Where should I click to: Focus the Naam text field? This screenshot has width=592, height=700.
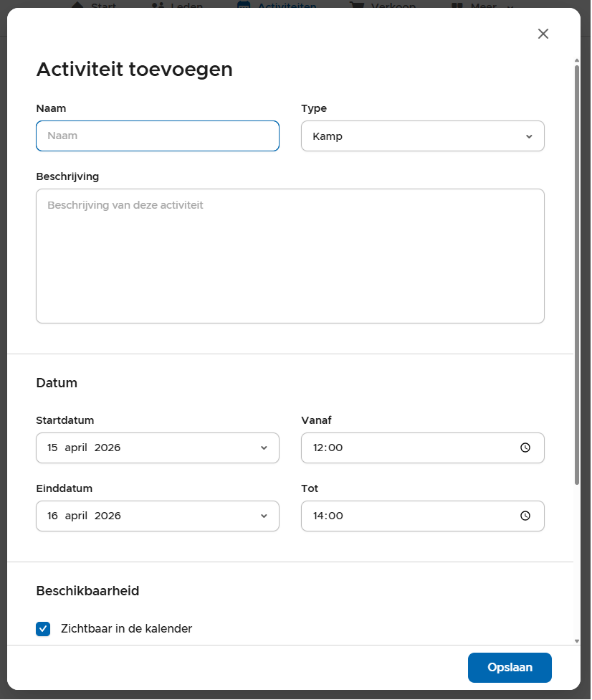pos(157,136)
